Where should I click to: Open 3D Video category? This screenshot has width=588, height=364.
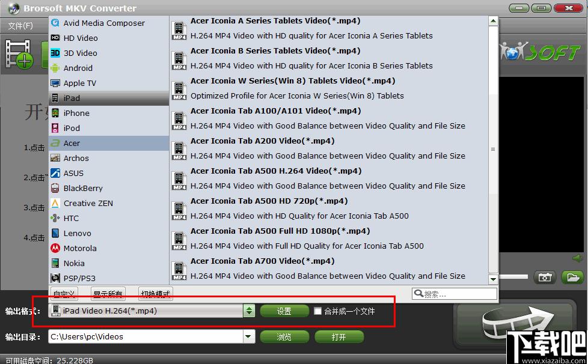click(109, 53)
